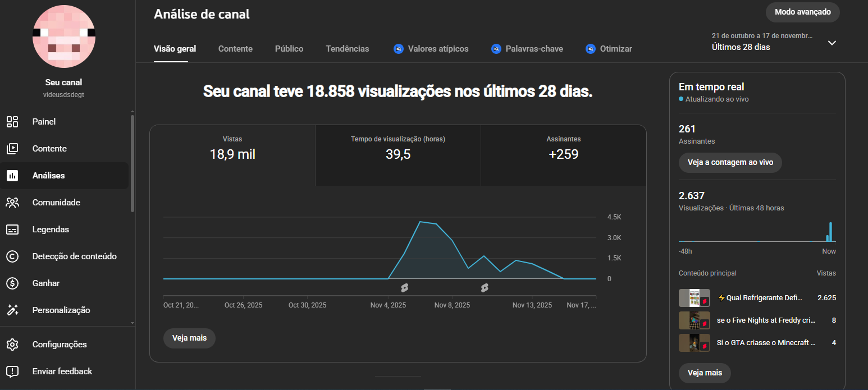Click the 2.637 Visualizações realtime count
This screenshot has width=868, height=390.
pyautogui.click(x=692, y=196)
